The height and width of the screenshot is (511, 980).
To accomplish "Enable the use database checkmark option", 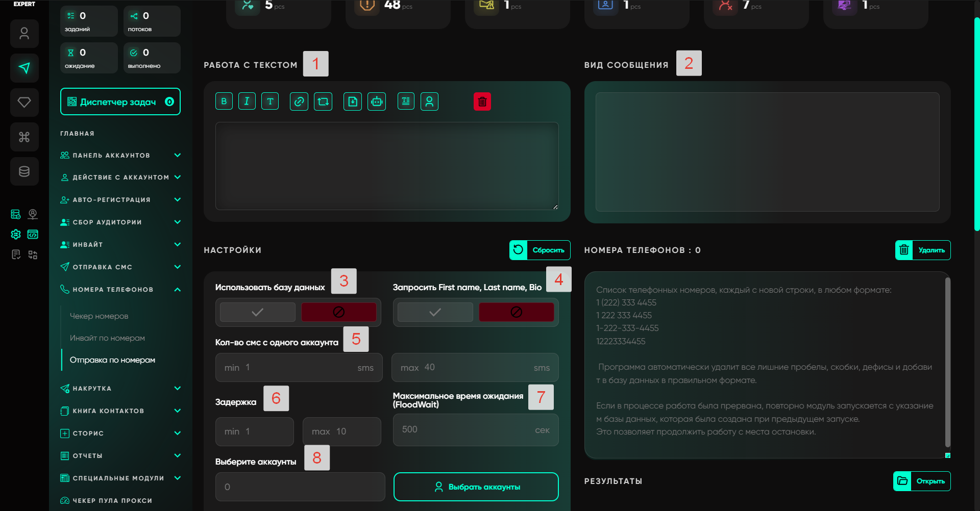I will click(x=258, y=312).
